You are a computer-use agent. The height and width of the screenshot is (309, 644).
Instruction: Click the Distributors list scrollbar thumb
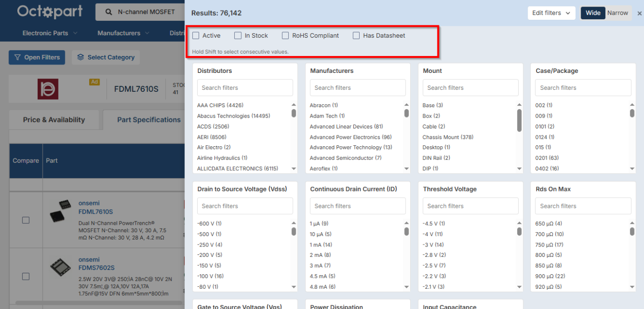click(294, 113)
